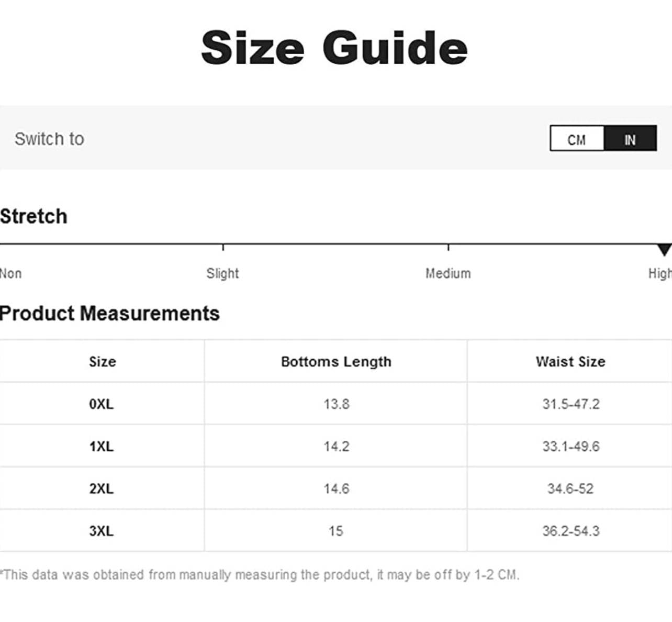Image resolution: width=672 pixels, height=622 pixels.
Task: Click the Product Measurements heading
Action: pos(110,314)
